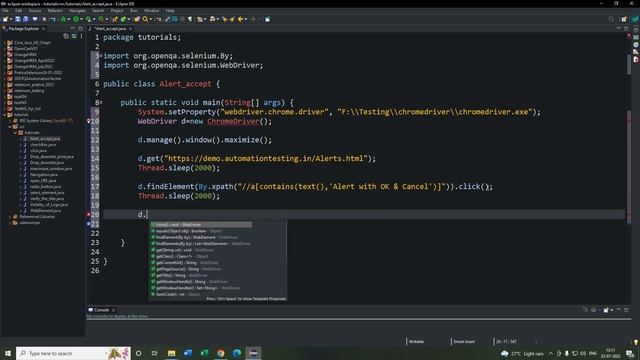Select WebElement.java in Package Explorer
This screenshot has width=640, height=360.
point(45,211)
